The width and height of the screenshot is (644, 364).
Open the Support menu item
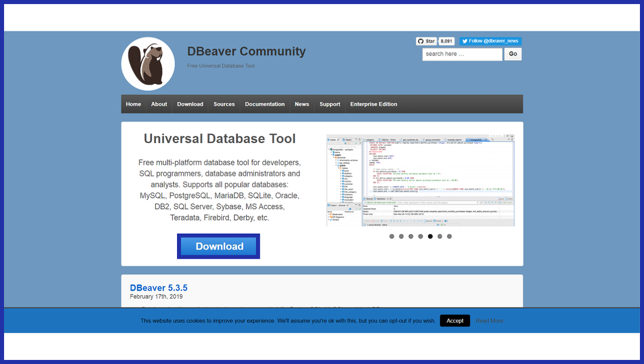pyautogui.click(x=330, y=104)
